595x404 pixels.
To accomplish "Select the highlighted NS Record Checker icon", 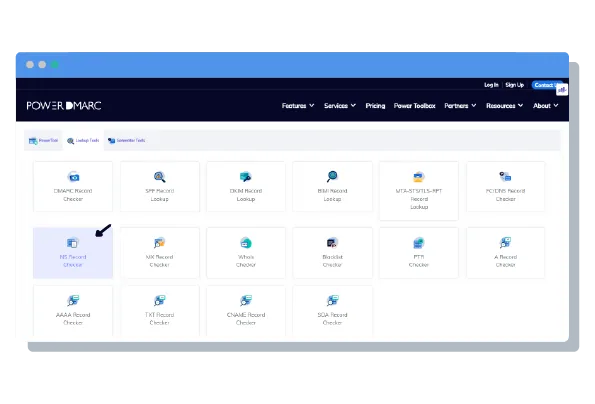I will click(72, 243).
